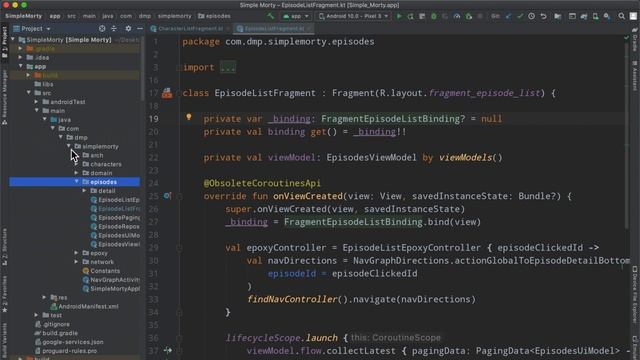
Task: Click inspection status checkmark at editor corner
Action: pos(626,37)
